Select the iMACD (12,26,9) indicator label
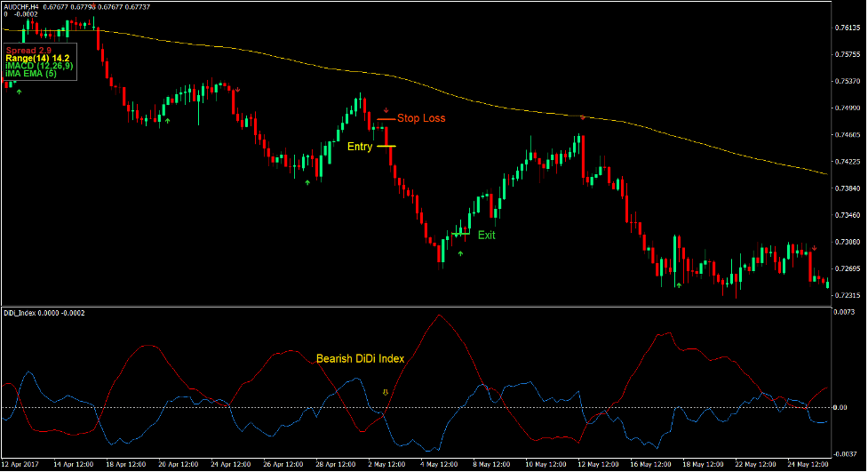Viewport: 868px width, 472px height. [40, 66]
